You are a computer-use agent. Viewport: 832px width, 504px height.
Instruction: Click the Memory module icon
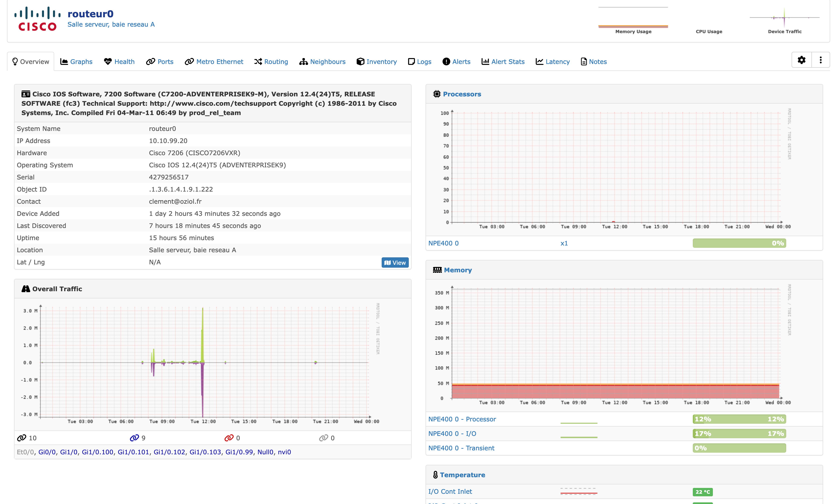tap(437, 270)
